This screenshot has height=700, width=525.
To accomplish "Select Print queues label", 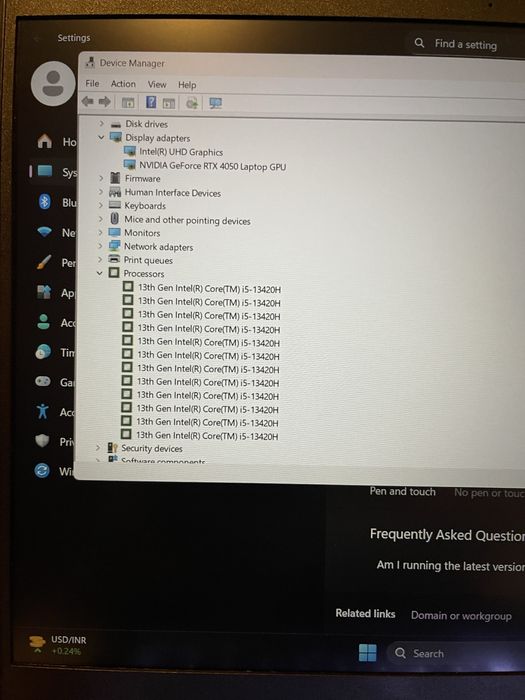I will tap(148, 260).
